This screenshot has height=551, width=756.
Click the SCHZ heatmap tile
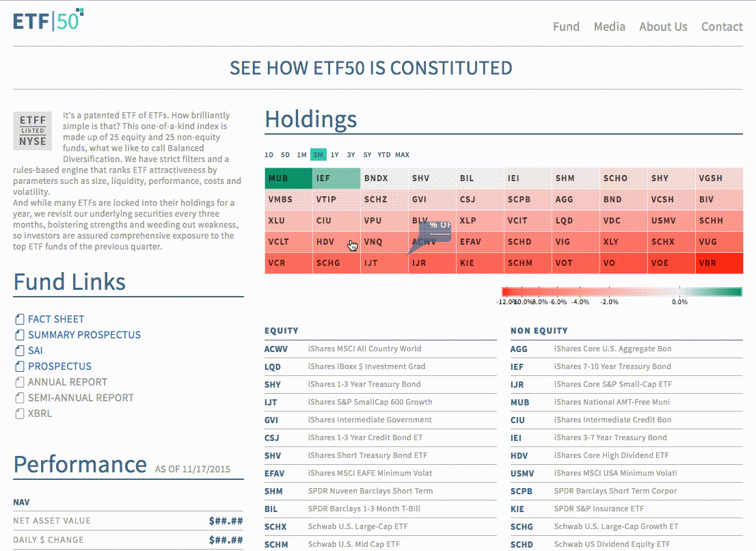pyautogui.click(x=384, y=200)
